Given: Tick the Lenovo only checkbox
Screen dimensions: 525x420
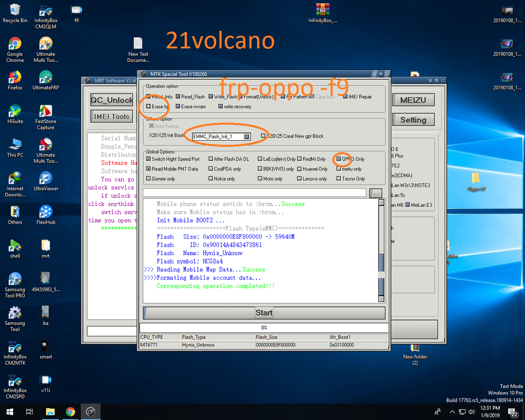Looking at the screenshot, I should [x=299, y=178].
